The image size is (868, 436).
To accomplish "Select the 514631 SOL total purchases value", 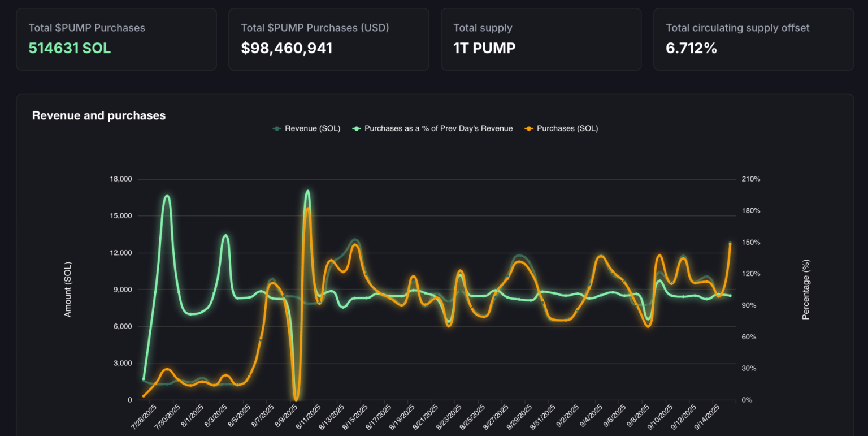I will coord(70,48).
